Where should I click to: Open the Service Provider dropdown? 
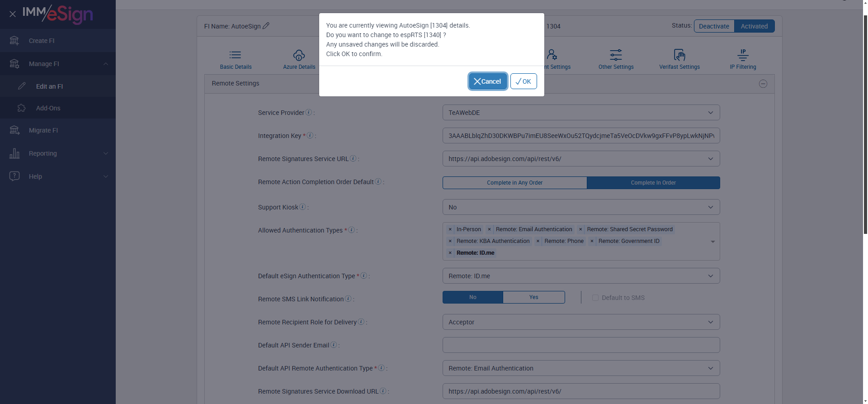581,113
